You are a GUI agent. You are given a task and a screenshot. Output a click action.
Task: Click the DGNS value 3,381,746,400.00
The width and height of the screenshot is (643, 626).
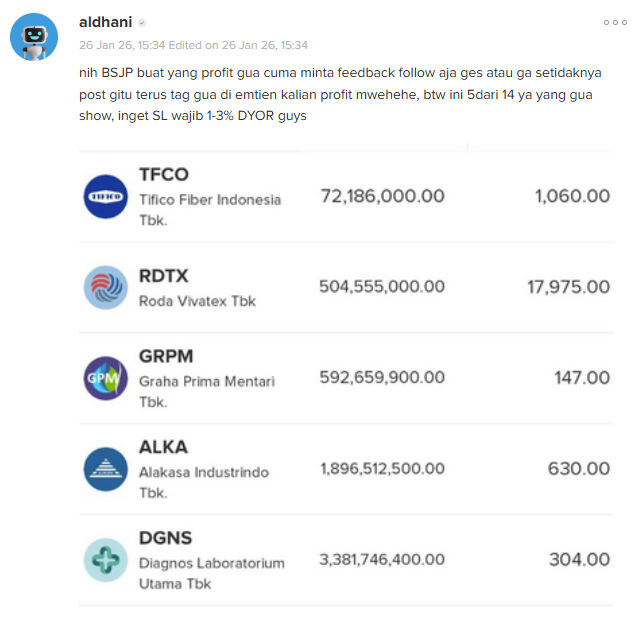pyautogui.click(x=382, y=560)
